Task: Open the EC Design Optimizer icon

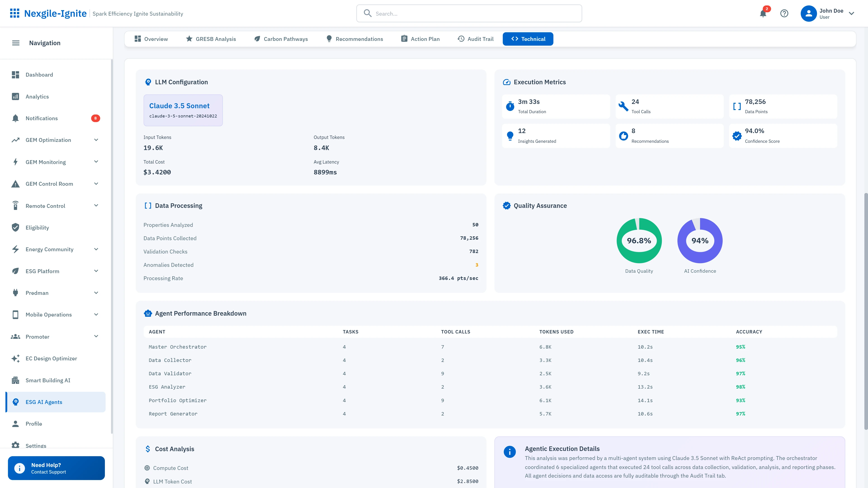Action: (16, 358)
